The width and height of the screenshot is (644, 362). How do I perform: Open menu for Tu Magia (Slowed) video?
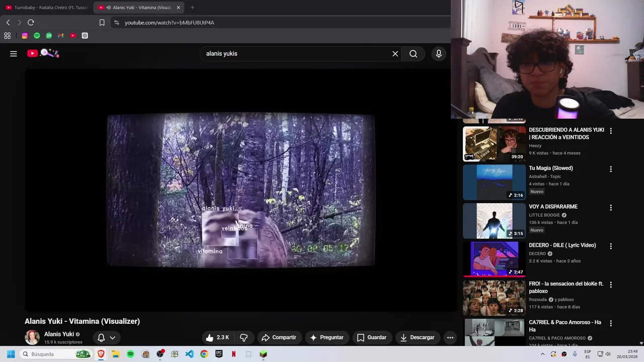click(x=611, y=169)
